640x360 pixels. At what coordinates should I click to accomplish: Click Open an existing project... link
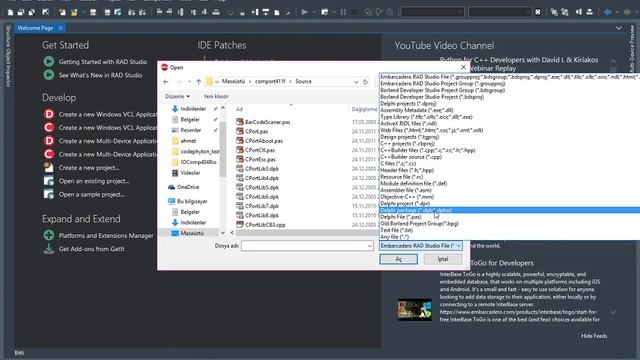[94, 181]
